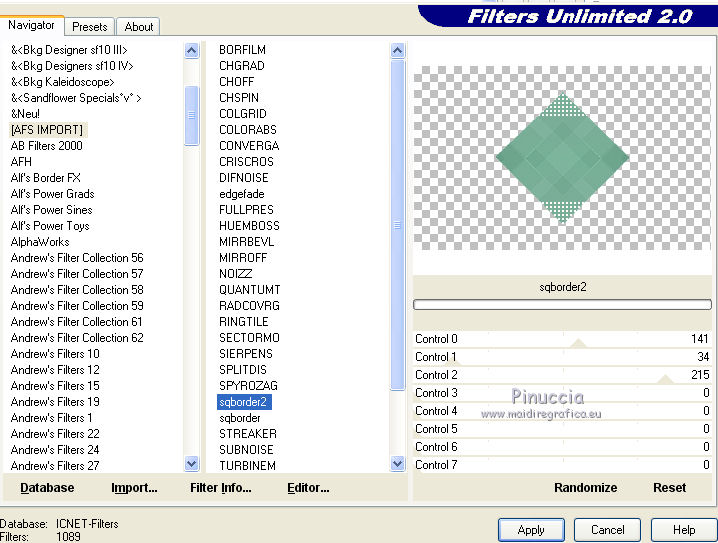Click the progress bar under sqborder2
The height and width of the screenshot is (543, 718).
562,304
